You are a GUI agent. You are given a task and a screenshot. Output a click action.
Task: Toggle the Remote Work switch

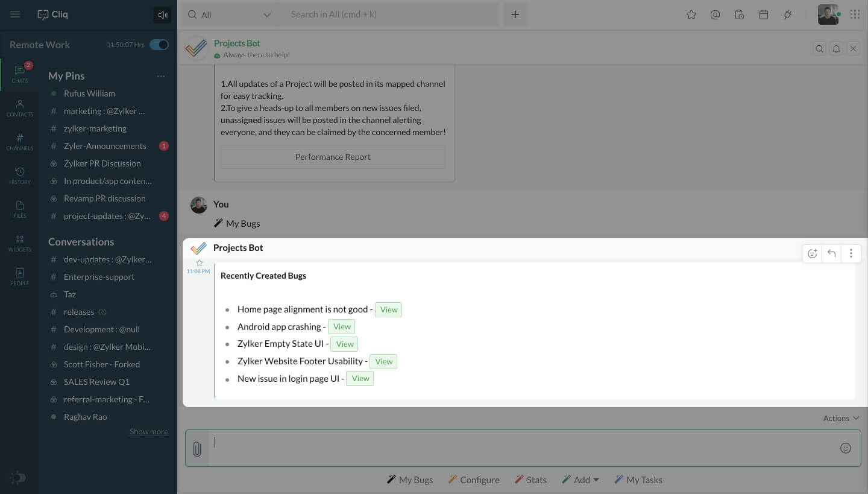[159, 45]
